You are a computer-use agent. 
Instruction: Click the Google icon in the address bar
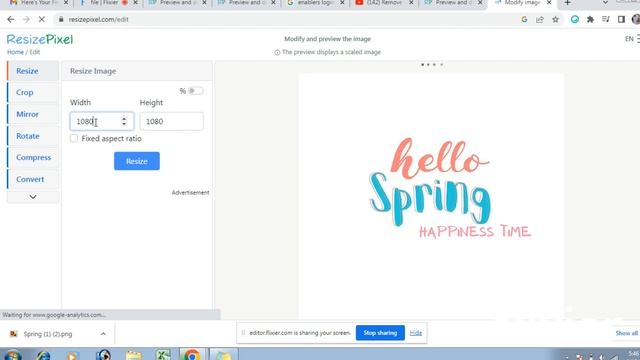(x=524, y=19)
